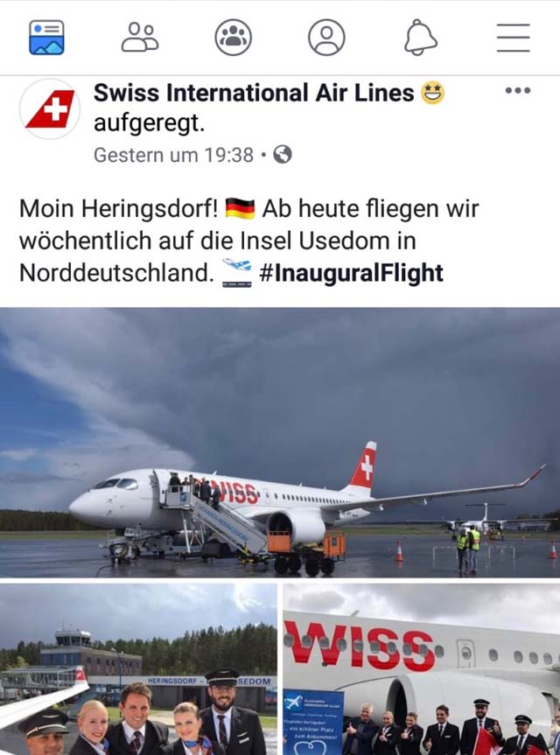Open the crew group photo thumbnail
This screenshot has height=755, width=560.
point(138,669)
